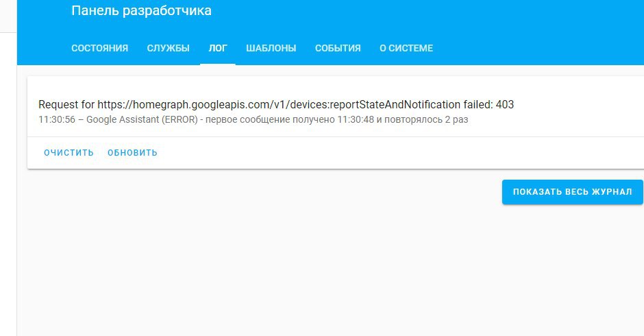
Task: Click the Панель разработчика title
Action: 141,10
